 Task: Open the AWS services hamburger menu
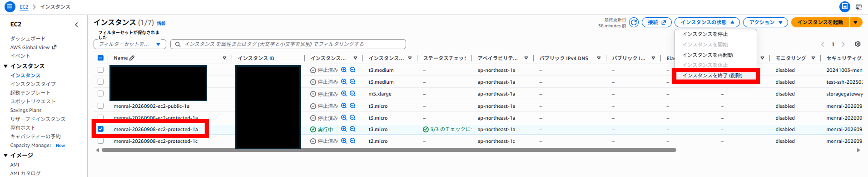(9, 6)
